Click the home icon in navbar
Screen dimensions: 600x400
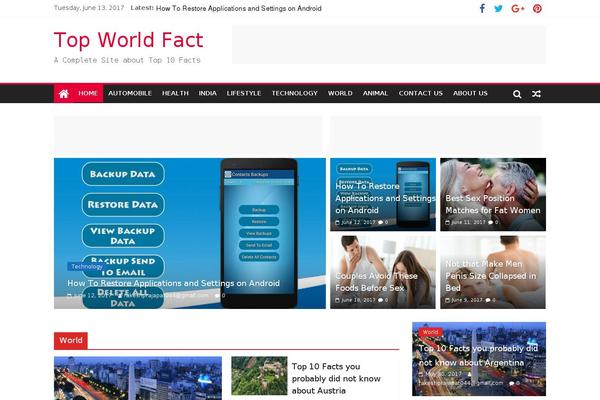63,93
